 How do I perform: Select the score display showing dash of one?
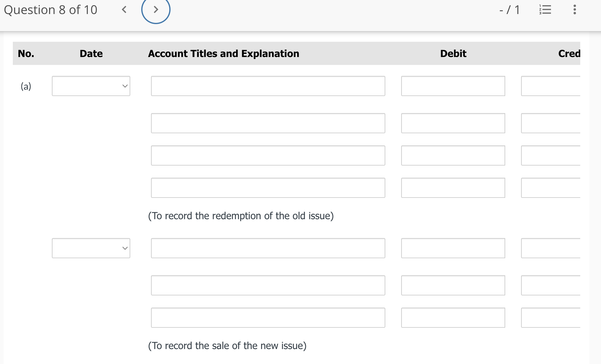click(509, 10)
